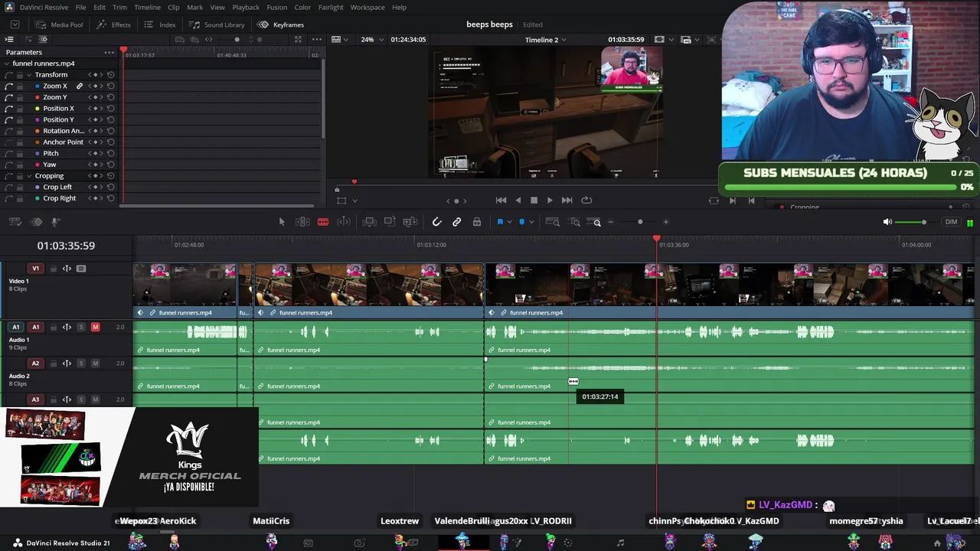The height and width of the screenshot is (551, 980).
Task: Collapse the Transform parameter group
Action: 28,75
